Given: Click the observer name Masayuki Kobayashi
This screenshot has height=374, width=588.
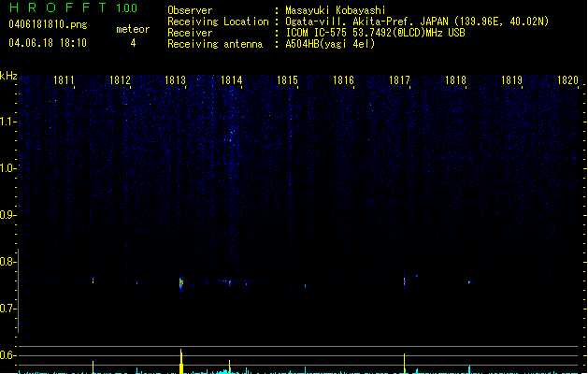Looking at the screenshot, I should tap(336, 10).
